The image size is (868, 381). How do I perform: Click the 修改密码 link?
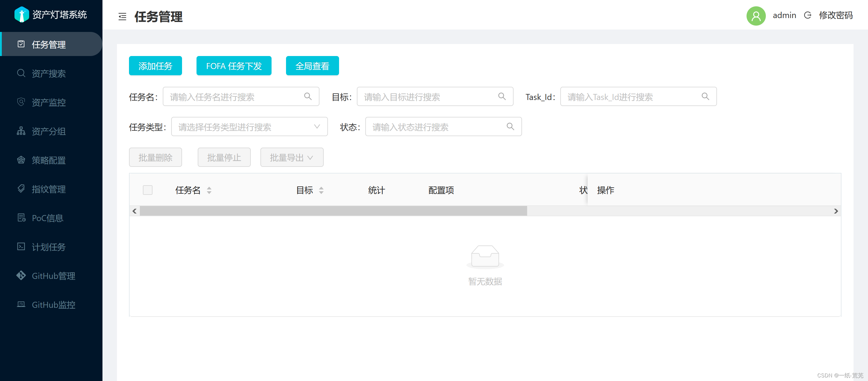pyautogui.click(x=836, y=15)
